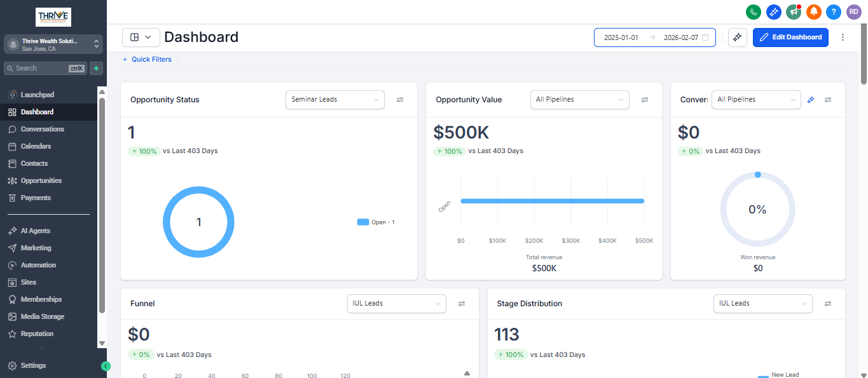Change the IUL Leads dropdown on the Funnel widget

(396, 304)
